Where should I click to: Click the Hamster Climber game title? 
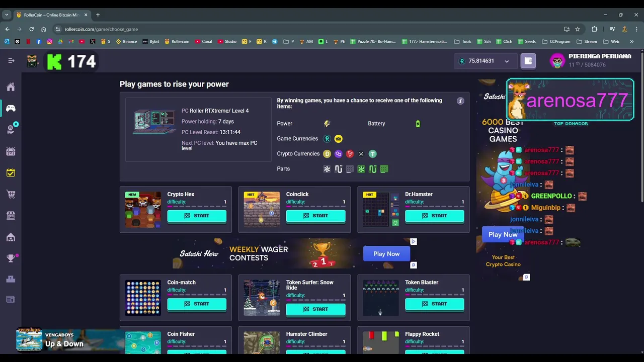pos(306,334)
